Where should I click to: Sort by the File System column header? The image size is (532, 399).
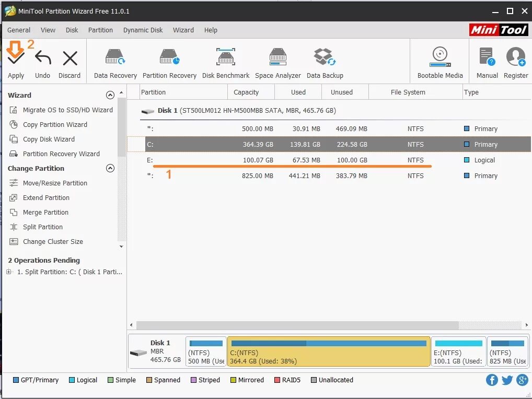click(415, 92)
